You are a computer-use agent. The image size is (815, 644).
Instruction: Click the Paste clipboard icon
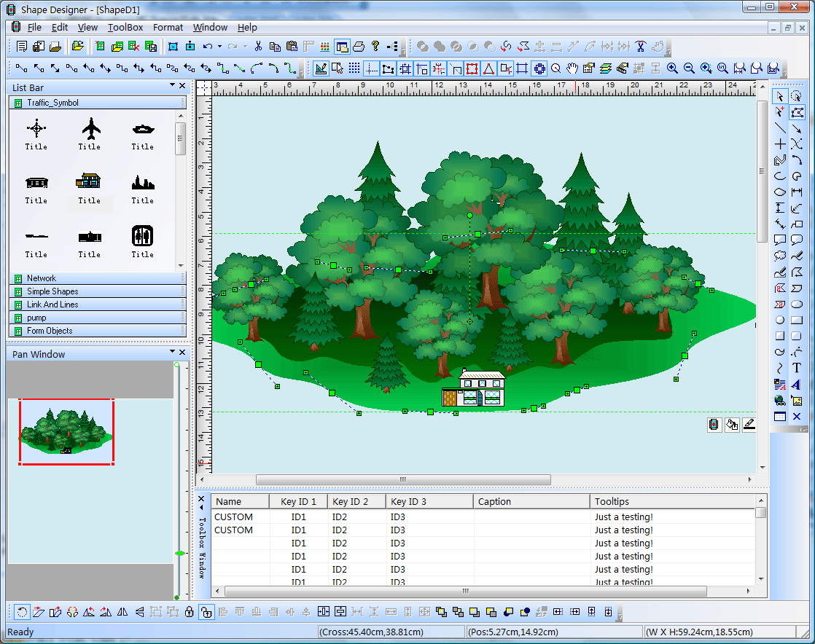tap(292, 46)
